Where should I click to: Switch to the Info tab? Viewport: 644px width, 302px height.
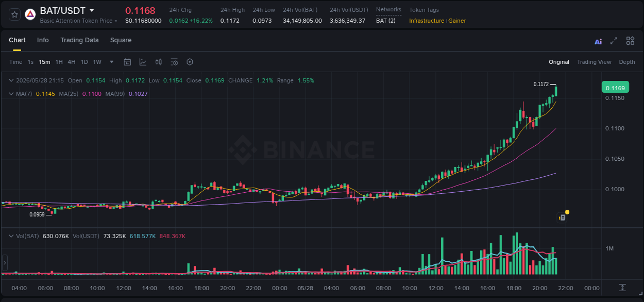click(x=43, y=40)
